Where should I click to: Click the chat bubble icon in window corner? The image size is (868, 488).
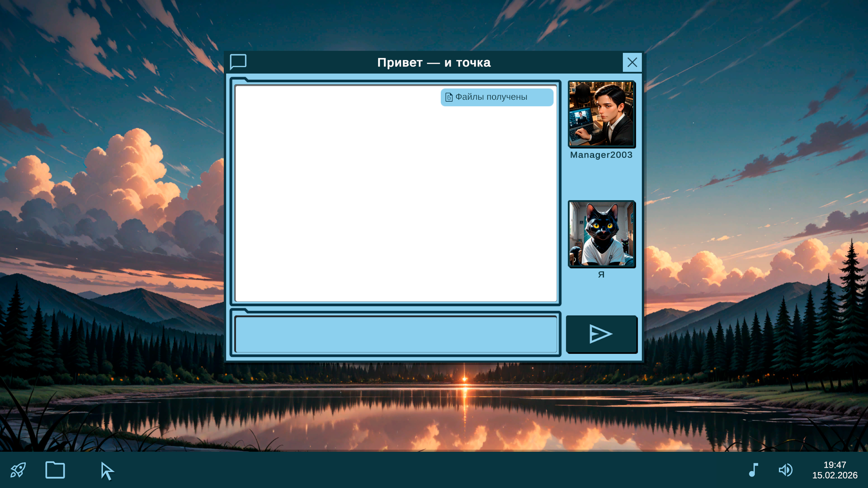click(239, 62)
